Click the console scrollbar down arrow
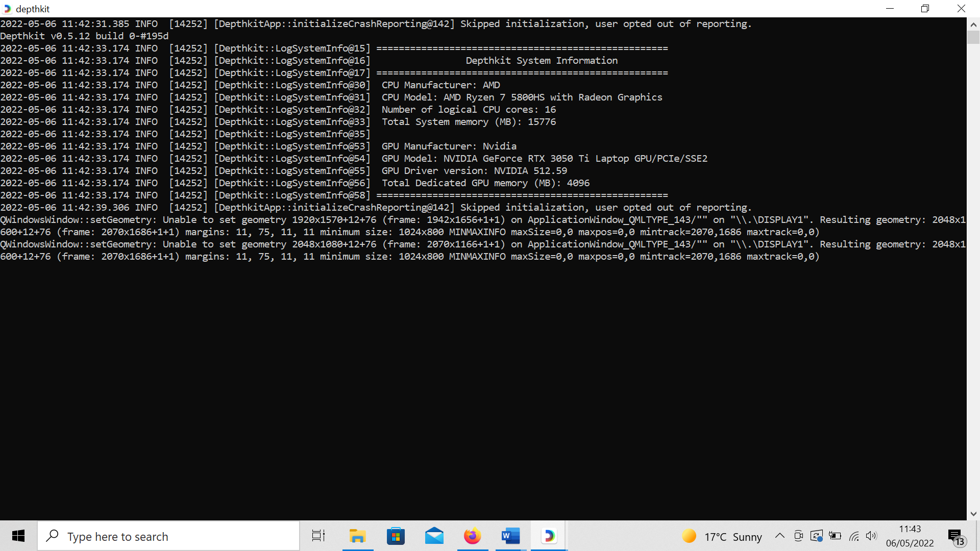This screenshot has width=980, height=551. pos(973,514)
